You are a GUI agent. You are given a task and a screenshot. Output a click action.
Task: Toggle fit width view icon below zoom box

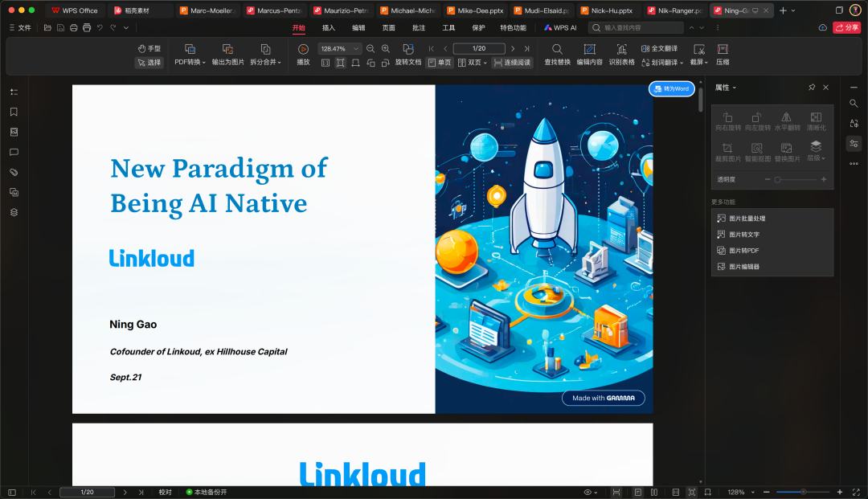pos(355,63)
